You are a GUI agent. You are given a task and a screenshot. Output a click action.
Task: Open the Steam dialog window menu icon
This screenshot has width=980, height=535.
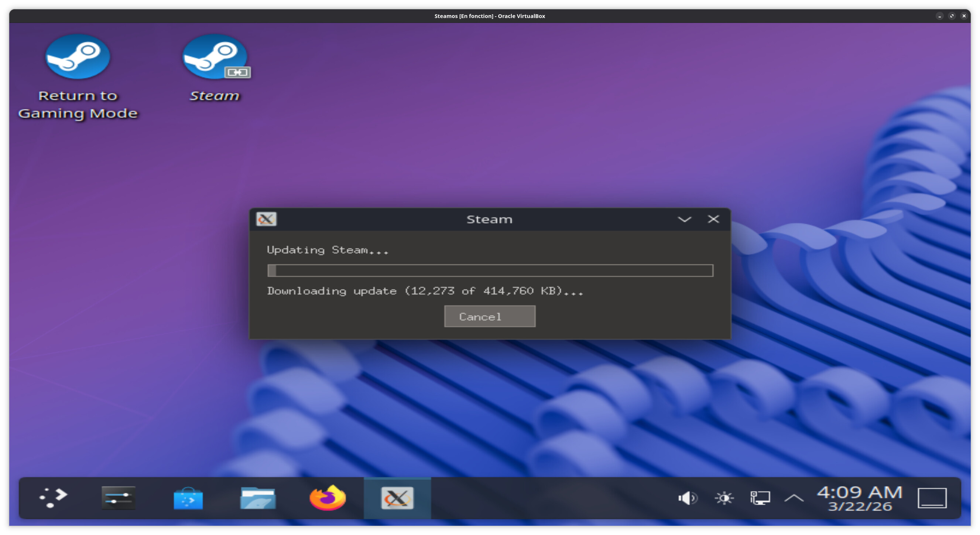click(x=266, y=219)
